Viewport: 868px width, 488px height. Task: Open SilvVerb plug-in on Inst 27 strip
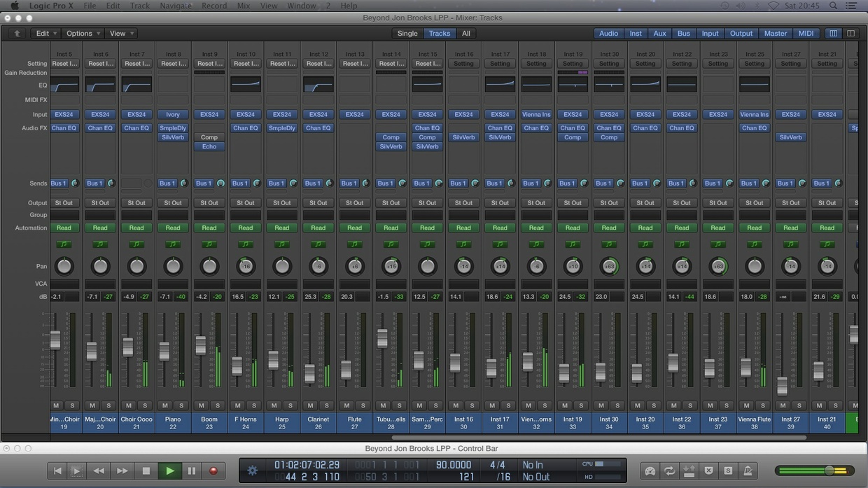(791, 137)
